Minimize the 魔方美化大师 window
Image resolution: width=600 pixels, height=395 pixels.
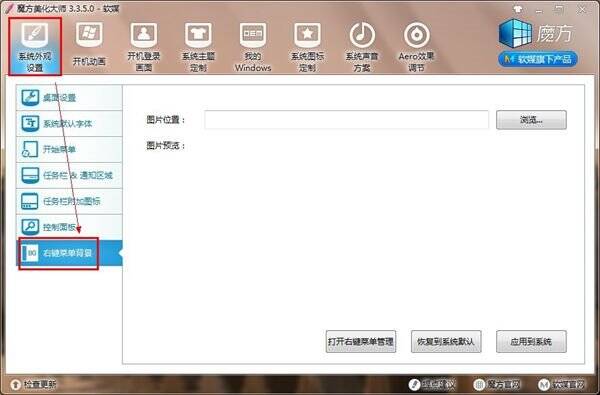[540, 10]
